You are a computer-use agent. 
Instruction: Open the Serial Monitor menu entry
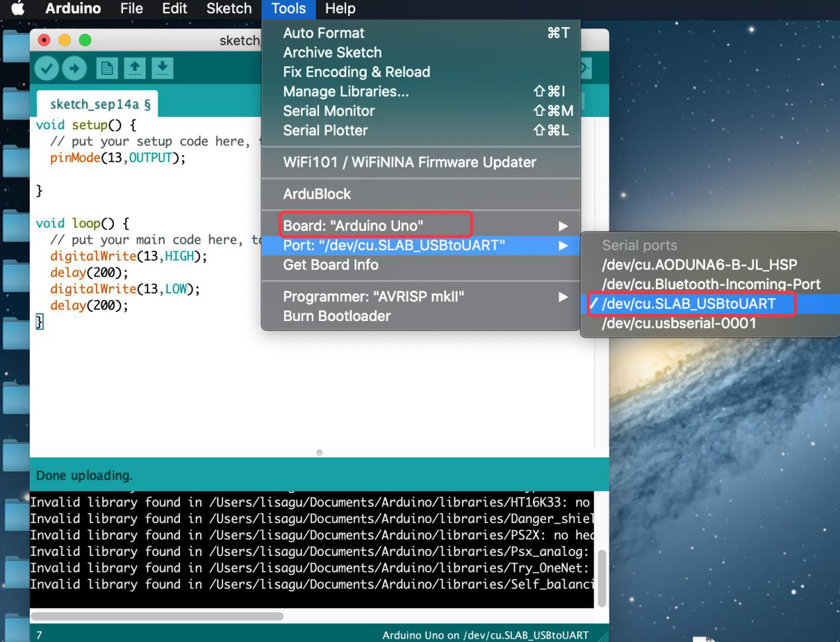(421, 111)
